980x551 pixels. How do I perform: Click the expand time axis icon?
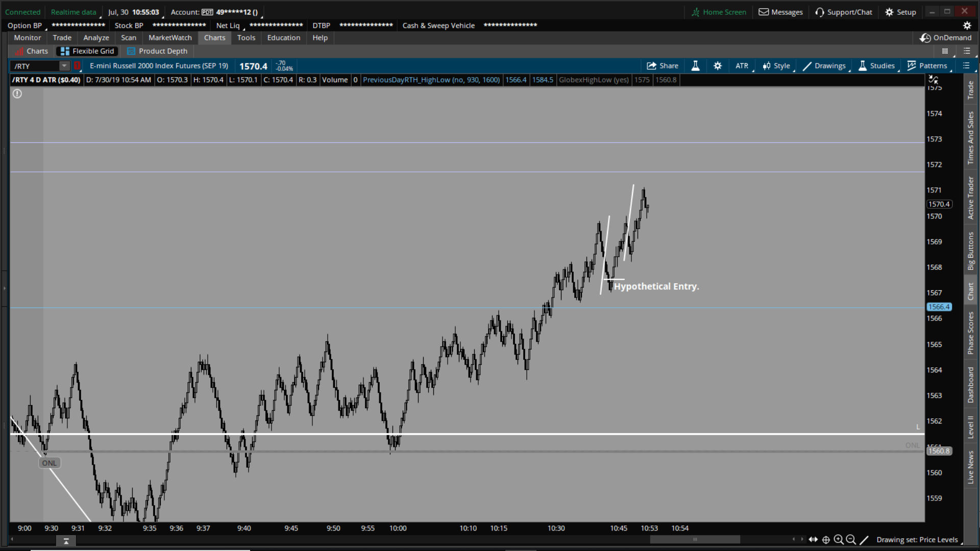pyautogui.click(x=813, y=539)
